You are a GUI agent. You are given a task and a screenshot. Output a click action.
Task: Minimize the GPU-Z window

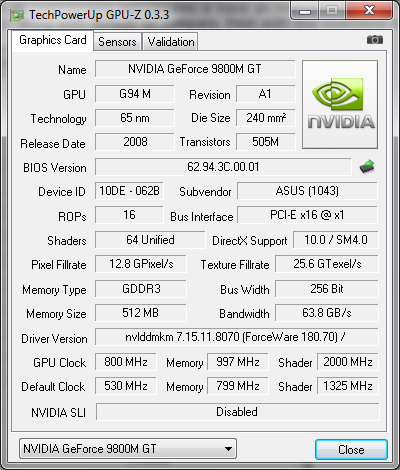click(x=305, y=11)
